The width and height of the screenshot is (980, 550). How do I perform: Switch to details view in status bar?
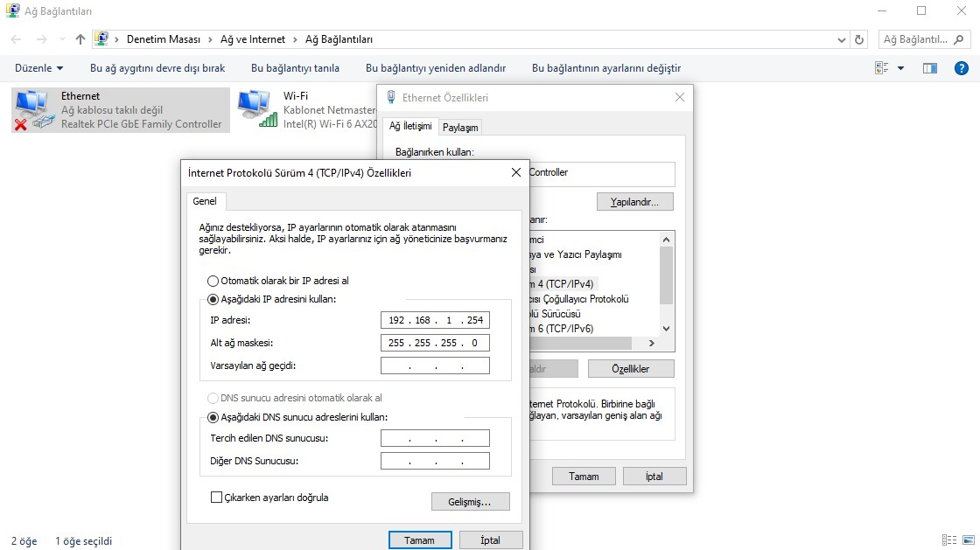pyautogui.click(x=949, y=540)
